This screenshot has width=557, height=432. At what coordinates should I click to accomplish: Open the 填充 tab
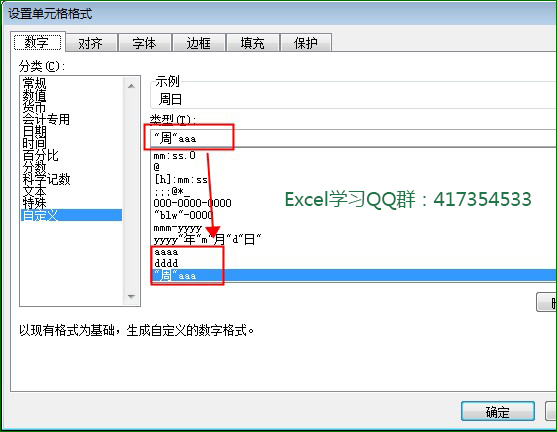pos(253,43)
